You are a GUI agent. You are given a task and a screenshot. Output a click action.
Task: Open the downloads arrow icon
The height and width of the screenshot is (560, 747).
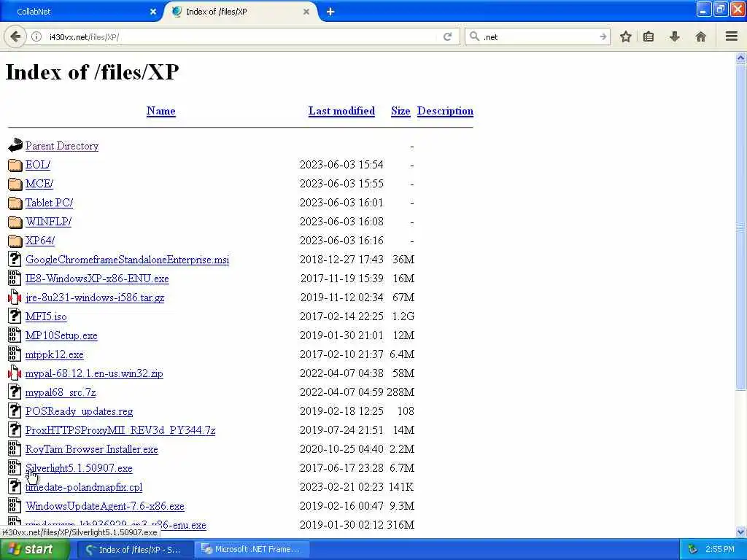tap(675, 36)
